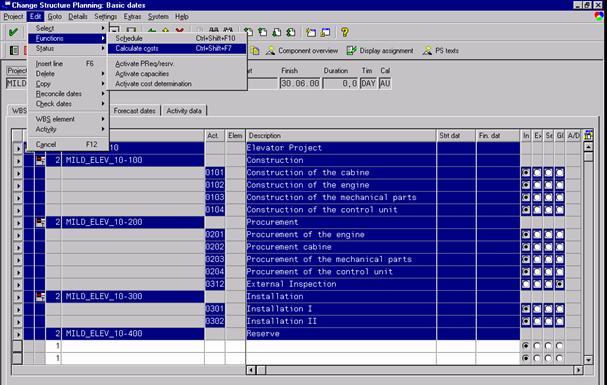Select Ex radio for Procurement cabine
607x385 pixels.
[x=537, y=247]
